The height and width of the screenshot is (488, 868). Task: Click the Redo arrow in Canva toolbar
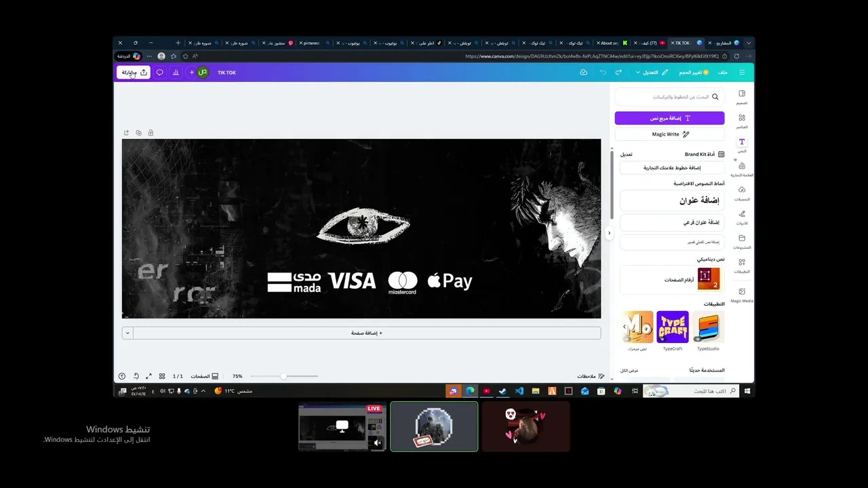pos(618,73)
